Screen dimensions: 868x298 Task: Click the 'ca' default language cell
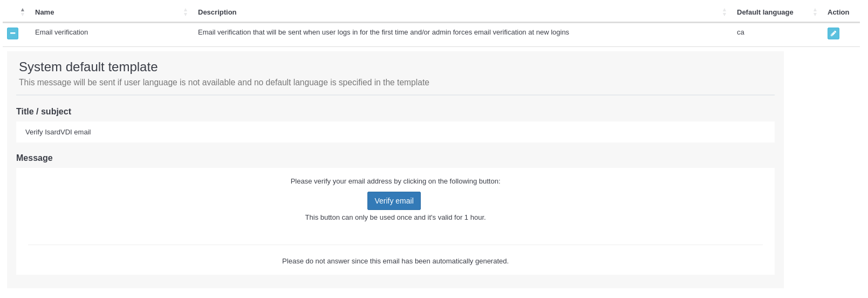click(x=740, y=32)
